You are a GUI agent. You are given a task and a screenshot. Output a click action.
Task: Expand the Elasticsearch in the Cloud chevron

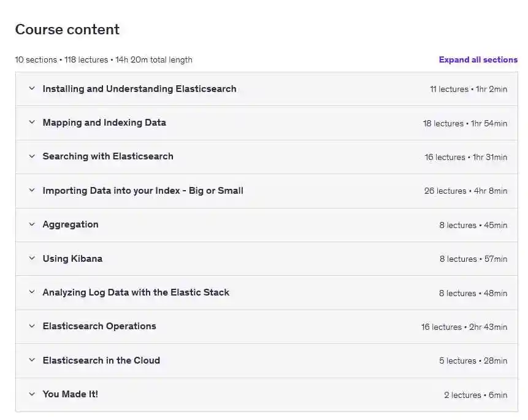[32, 360]
